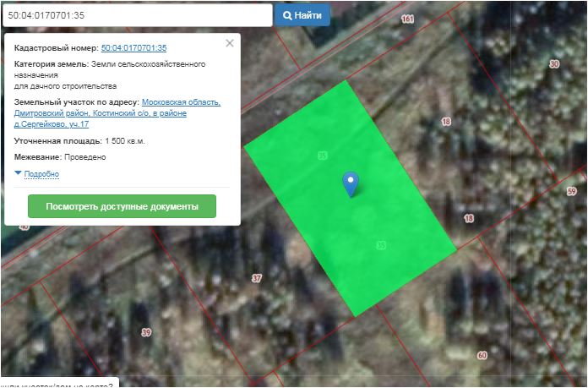The width and height of the screenshot is (588, 388).
Task: Focus the cadastral number search field
Action: pyautogui.click(x=137, y=15)
